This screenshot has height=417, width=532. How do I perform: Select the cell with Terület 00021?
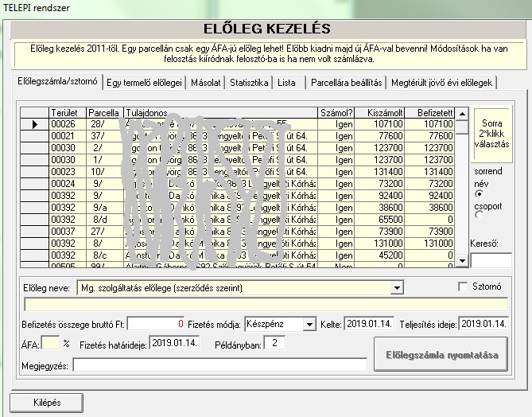click(68, 136)
